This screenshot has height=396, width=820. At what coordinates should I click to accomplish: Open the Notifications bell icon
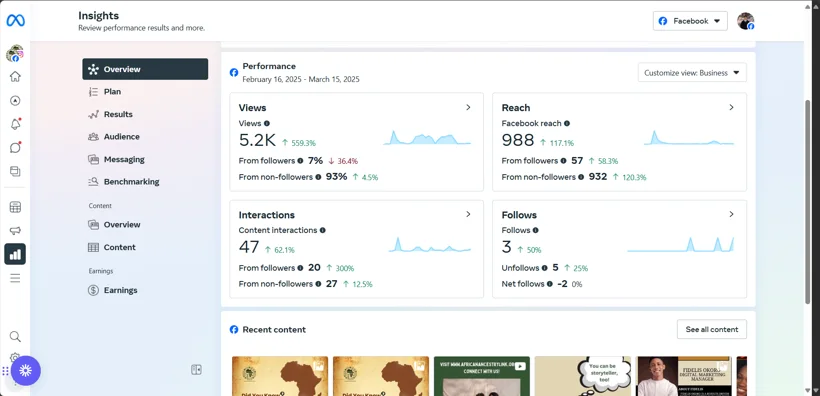(x=15, y=124)
